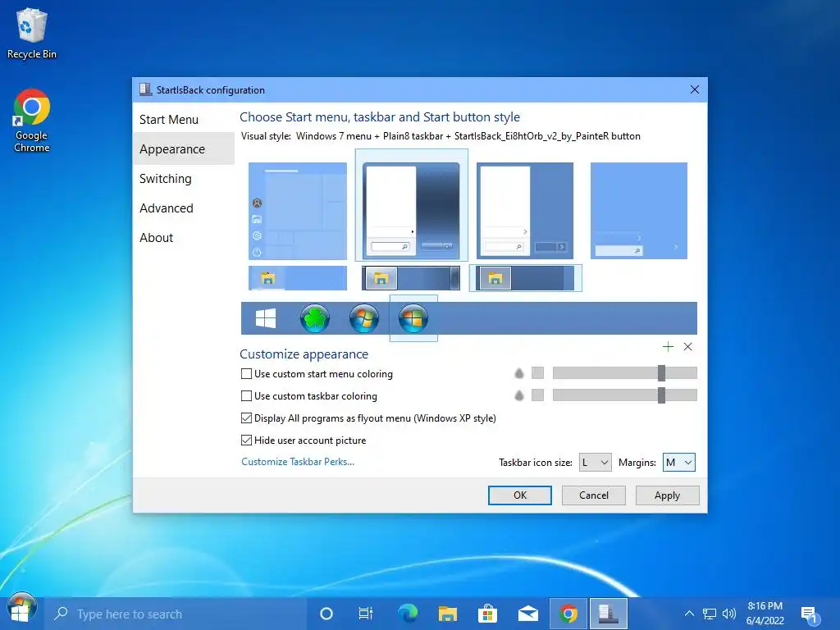Switch to Google Chrome on the taskbar
The image size is (840, 630).
coord(568,614)
